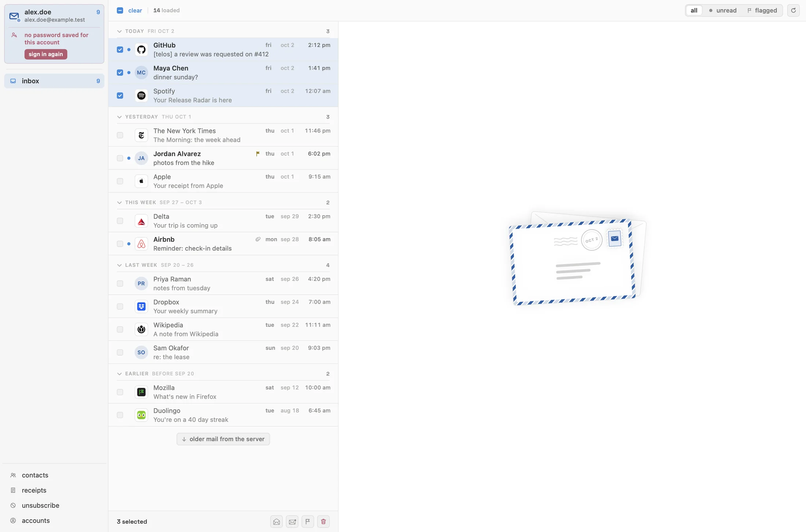The height and width of the screenshot is (532, 806).
Task: Collapse the Today group
Action: [119, 31]
